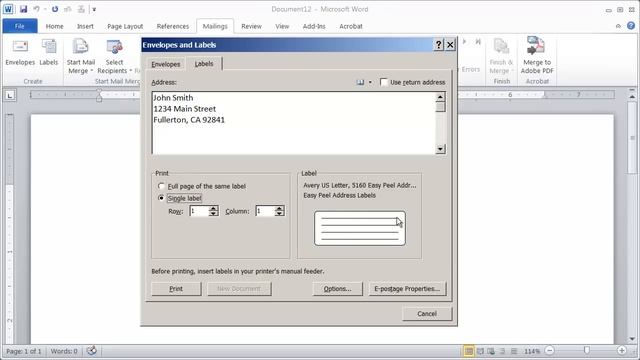Increase the Row value with up arrow
This screenshot has height=360, width=640.
pos(213,208)
